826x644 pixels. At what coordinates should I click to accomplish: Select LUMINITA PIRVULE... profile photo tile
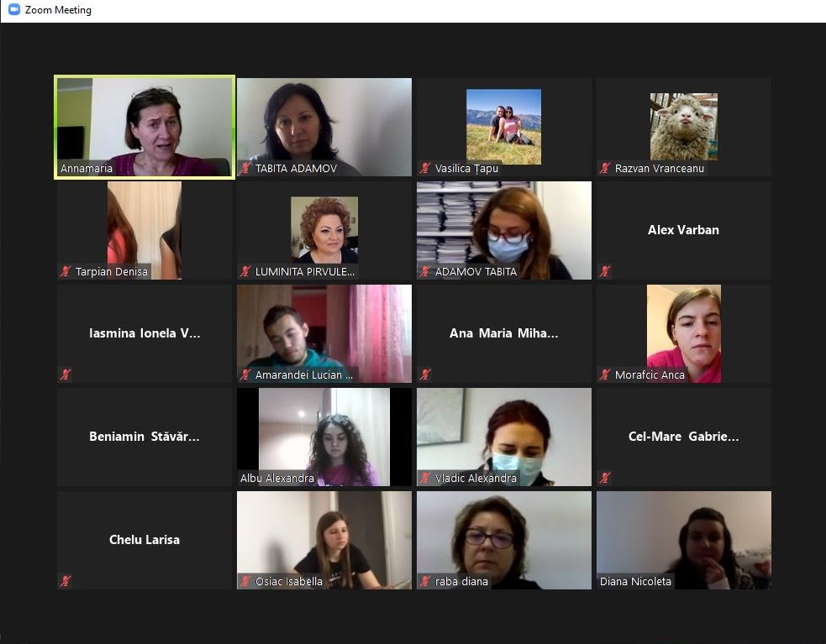(324, 230)
